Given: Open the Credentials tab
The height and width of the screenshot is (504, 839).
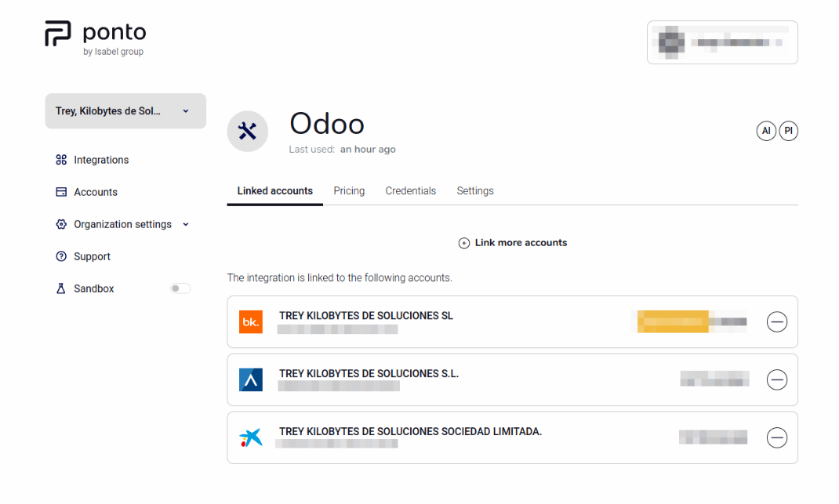Looking at the screenshot, I should (410, 190).
